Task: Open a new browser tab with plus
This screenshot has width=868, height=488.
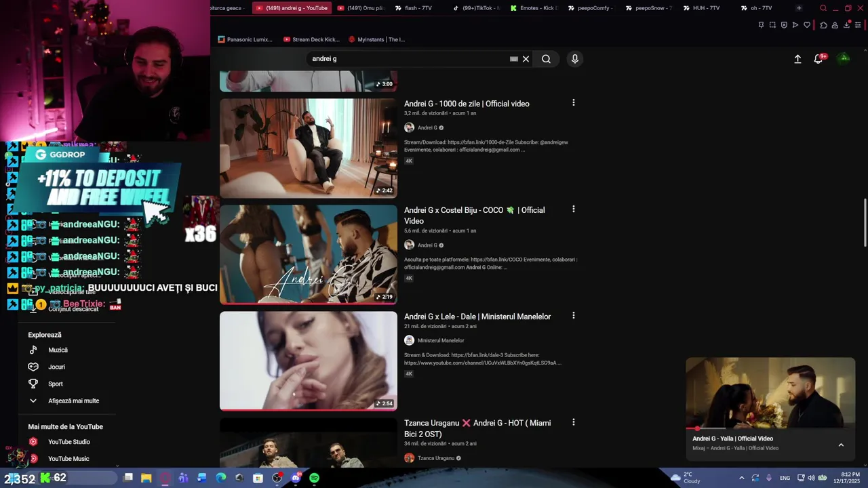Action: pos(799,8)
